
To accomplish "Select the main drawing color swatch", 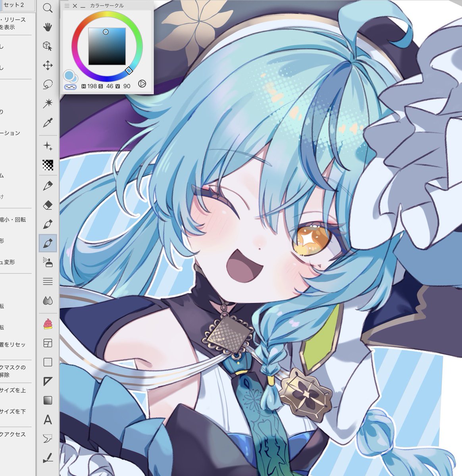I will 68,75.
